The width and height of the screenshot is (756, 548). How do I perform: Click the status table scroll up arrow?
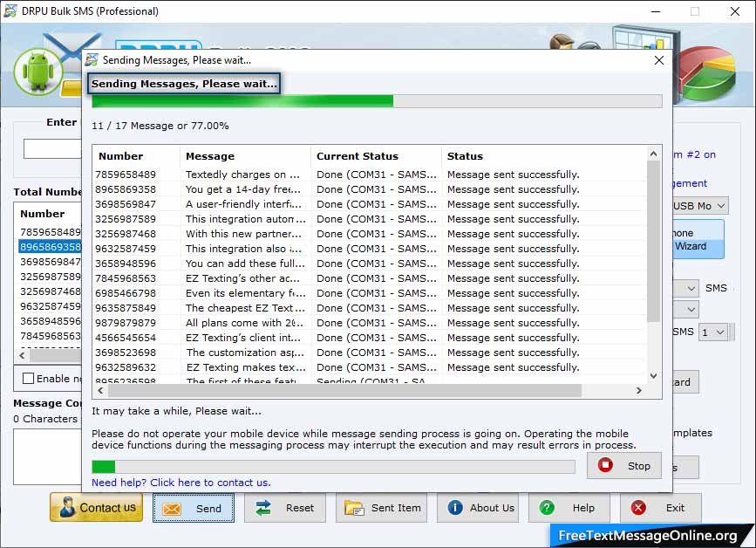(653, 154)
